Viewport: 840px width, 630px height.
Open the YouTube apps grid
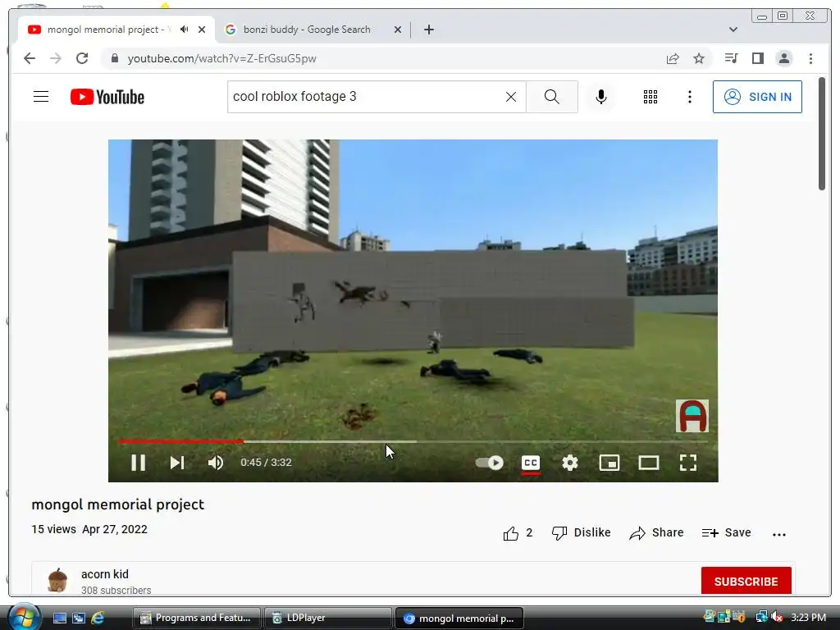click(651, 97)
